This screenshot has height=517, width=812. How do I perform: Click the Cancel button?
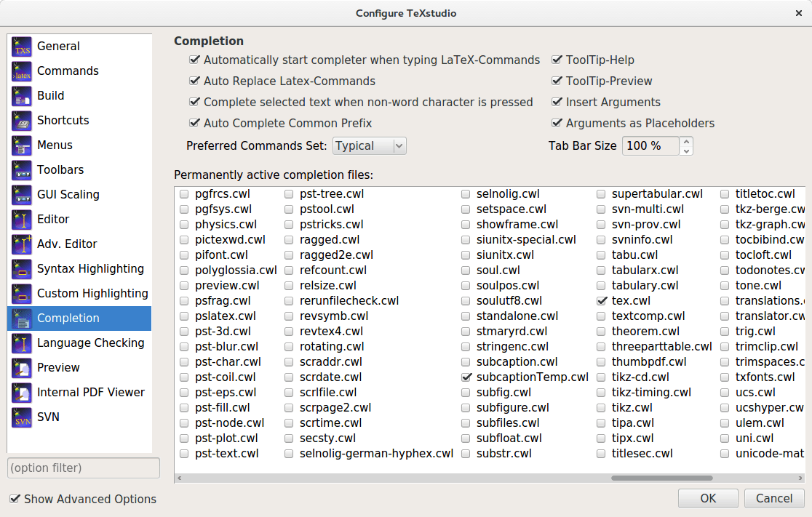pos(774,498)
